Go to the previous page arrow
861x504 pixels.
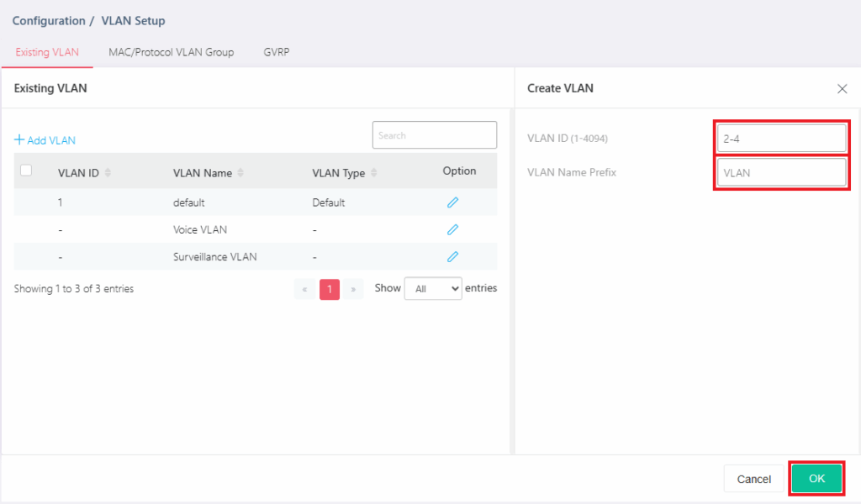(x=304, y=289)
